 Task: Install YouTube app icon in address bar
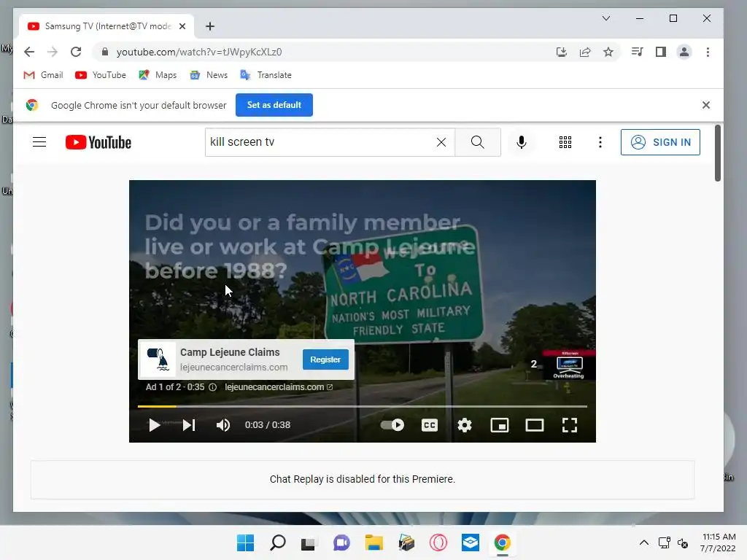coord(562,52)
